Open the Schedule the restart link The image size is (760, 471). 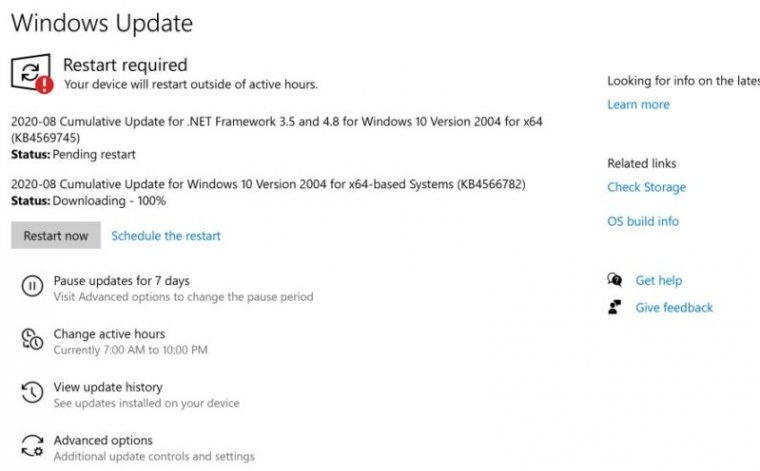(x=166, y=236)
